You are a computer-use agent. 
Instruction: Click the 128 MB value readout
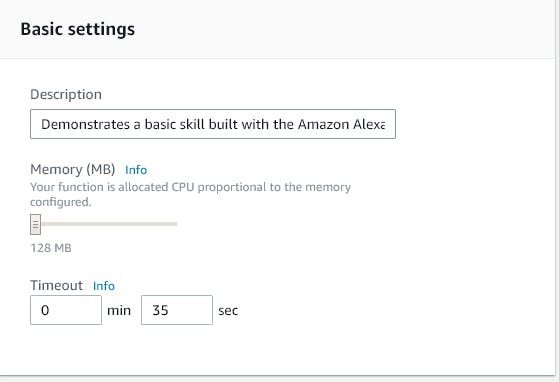[51, 248]
